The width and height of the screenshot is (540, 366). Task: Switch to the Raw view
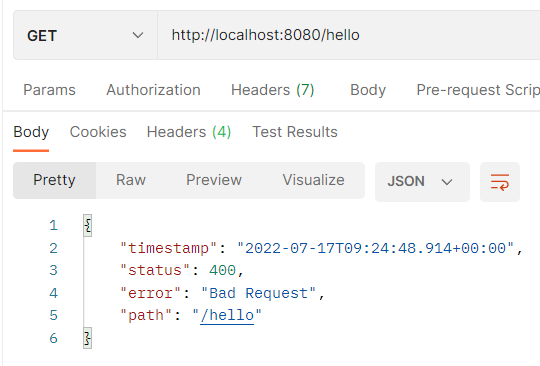[131, 180]
